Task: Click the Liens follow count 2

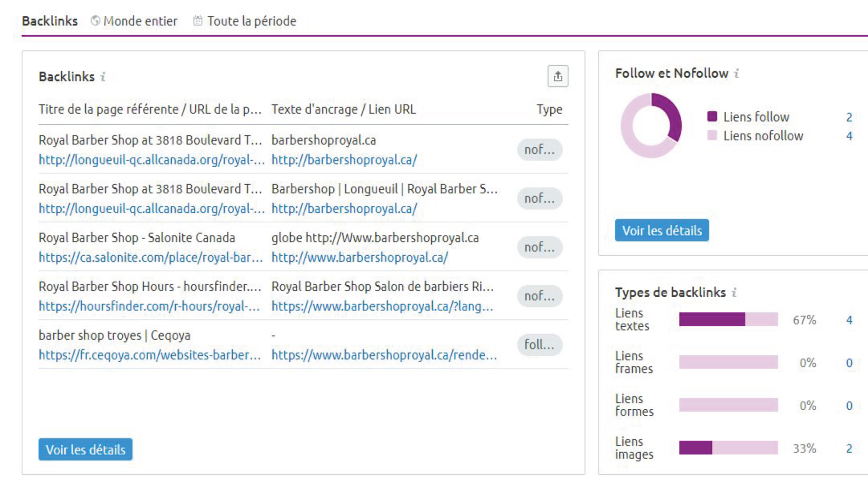Action: (x=849, y=117)
